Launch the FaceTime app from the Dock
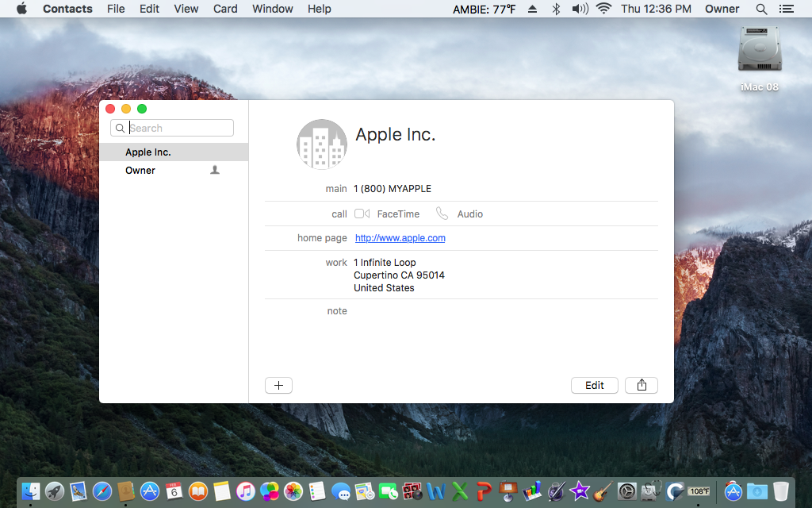The height and width of the screenshot is (508, 812). (x=389, y=491)
